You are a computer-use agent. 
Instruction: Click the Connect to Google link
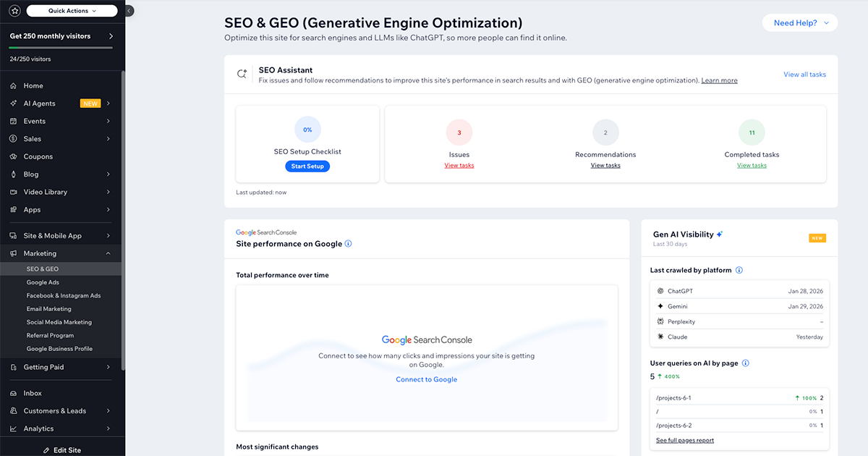click(x=426, y=379)
